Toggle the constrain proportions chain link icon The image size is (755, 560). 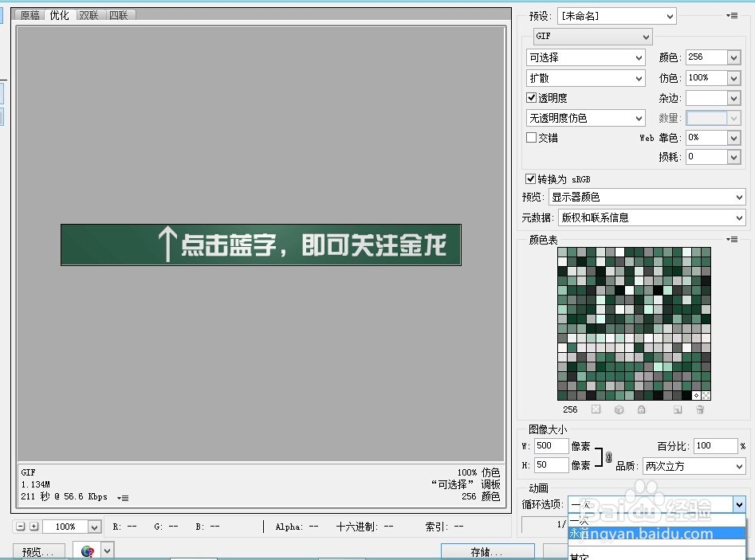[608, 456]
